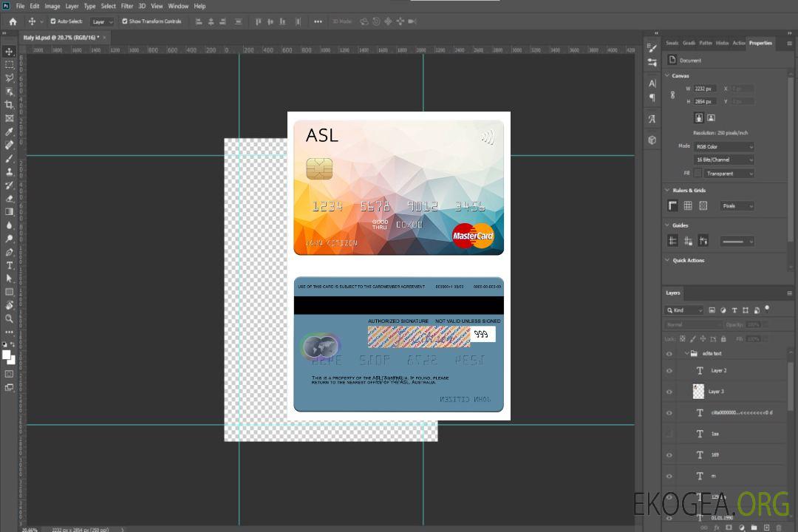The width and height of the screenshot is (798, 532).
Task: Select the Pen tool
Action: [x=10, y=252]
